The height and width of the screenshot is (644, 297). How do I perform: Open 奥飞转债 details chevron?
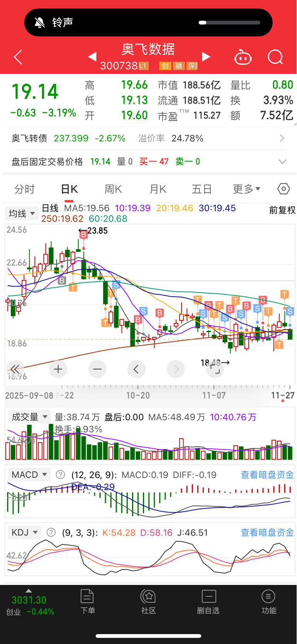point(282,138)
